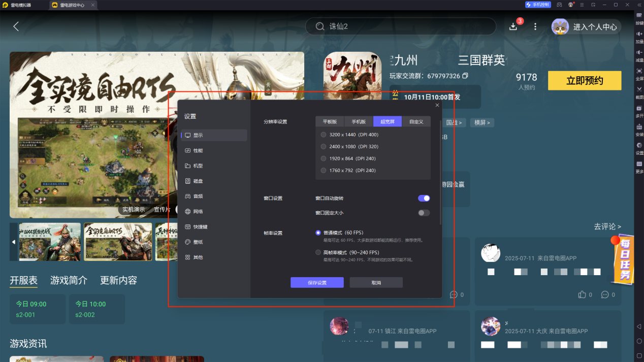
Task: Open 性能 settings section
Action: tap(214, 150)
